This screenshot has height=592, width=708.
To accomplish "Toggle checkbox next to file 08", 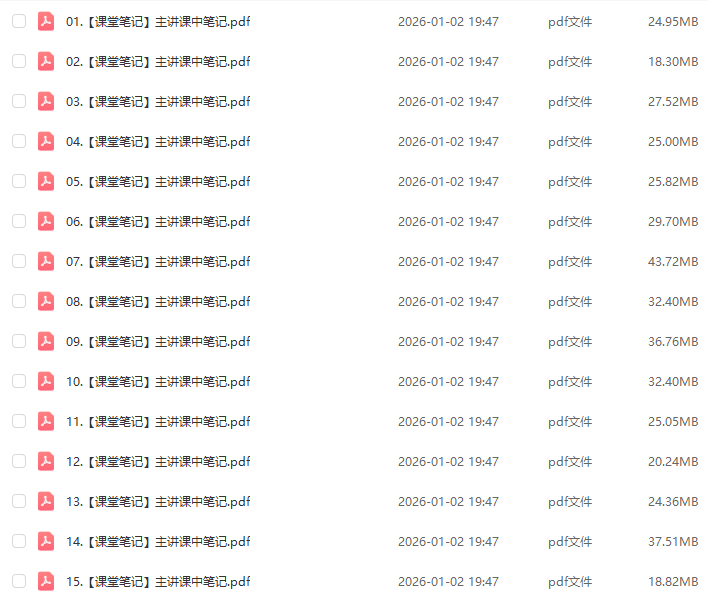I will pos(19,301).
